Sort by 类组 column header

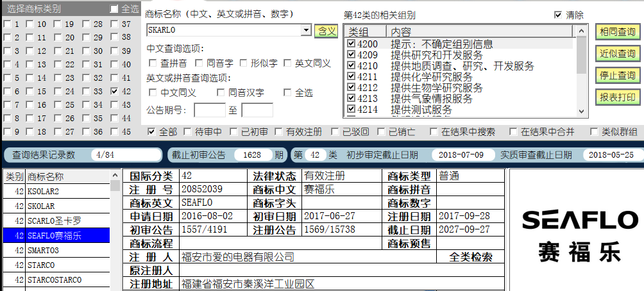pyautogui.click(x=366, y=31)
